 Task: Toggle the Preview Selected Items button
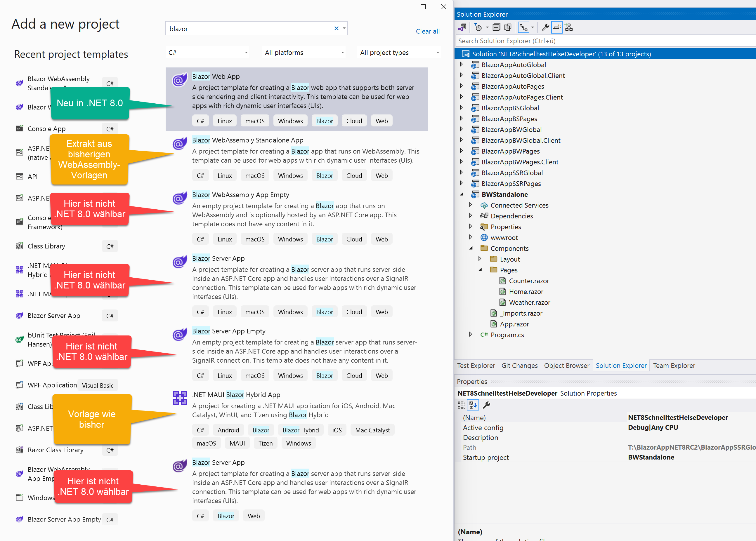557,27
